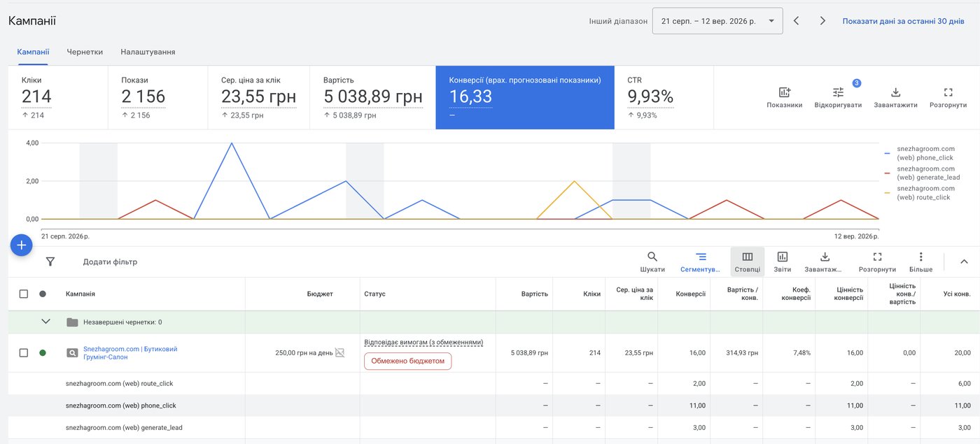Sort by Кліки column header
Image resolution: width=980 pixels, height=444 pixels.
pyautogui.click(x=592, y=294)
